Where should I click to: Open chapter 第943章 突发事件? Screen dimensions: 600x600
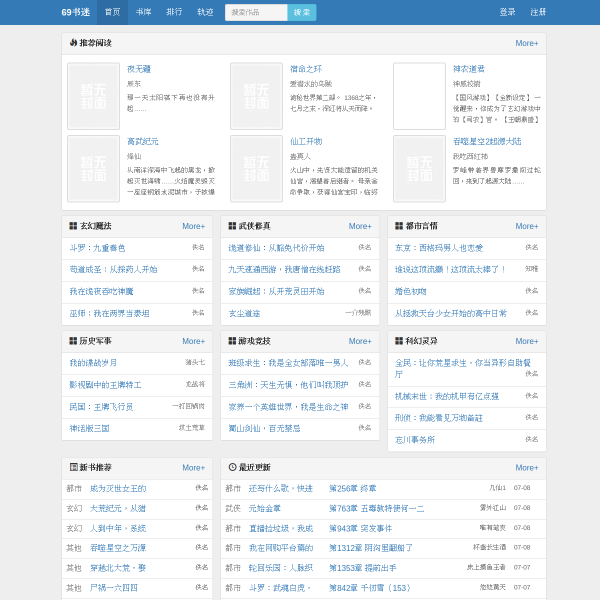click(x=360, y=528)
